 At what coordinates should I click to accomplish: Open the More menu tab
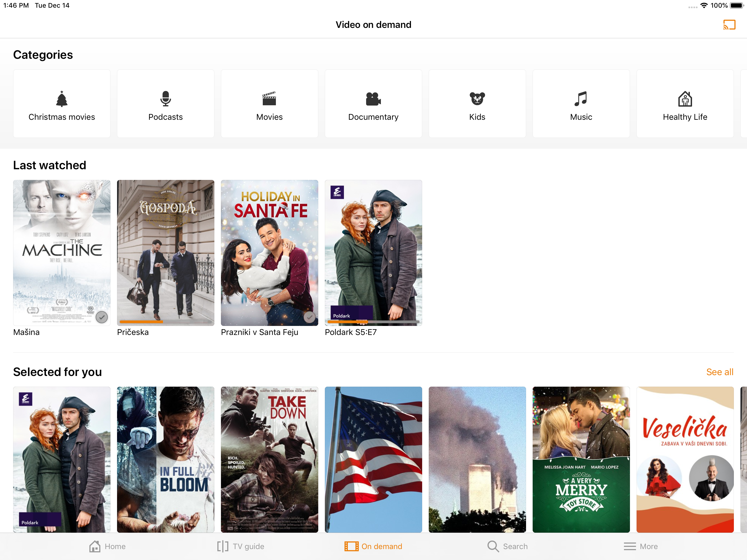point(641,546)
